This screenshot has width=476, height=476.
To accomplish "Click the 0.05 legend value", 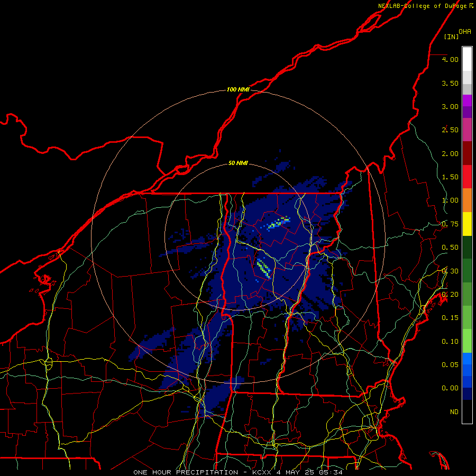I will [450, 365].
